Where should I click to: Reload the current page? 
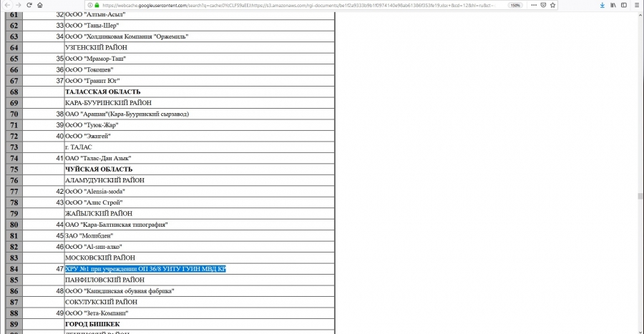point(29,5)
